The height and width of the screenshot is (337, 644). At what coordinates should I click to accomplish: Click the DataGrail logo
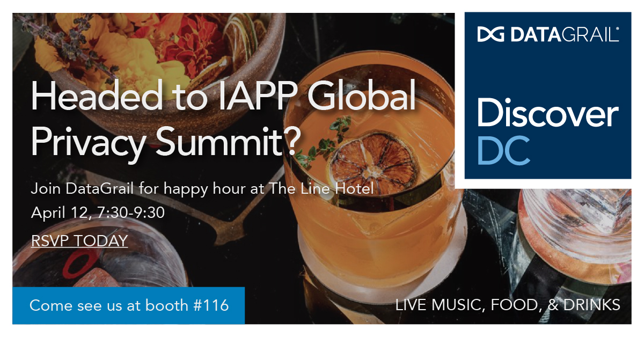click(x=548, y=35)
